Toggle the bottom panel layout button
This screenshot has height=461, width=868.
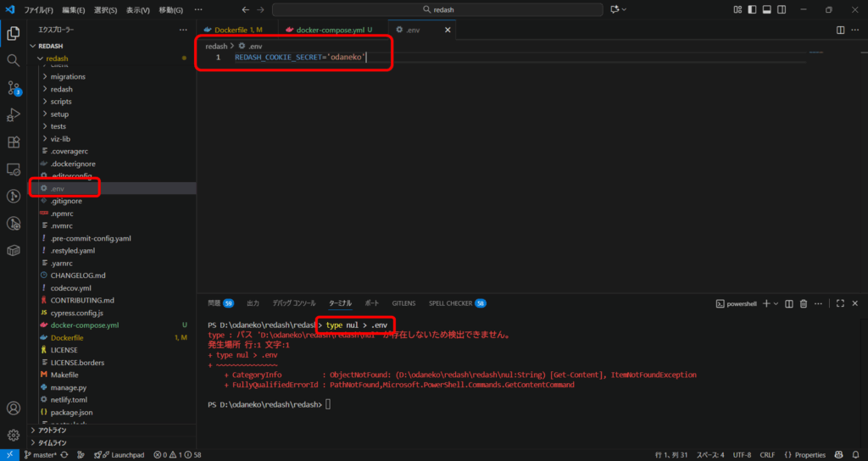(766, 9)
